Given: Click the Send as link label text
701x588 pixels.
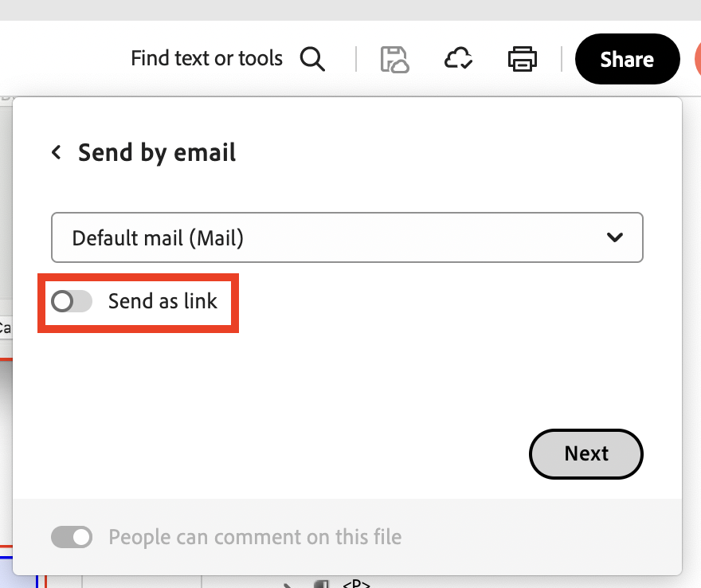Looking at the screenshot, I should coord(163,301).
